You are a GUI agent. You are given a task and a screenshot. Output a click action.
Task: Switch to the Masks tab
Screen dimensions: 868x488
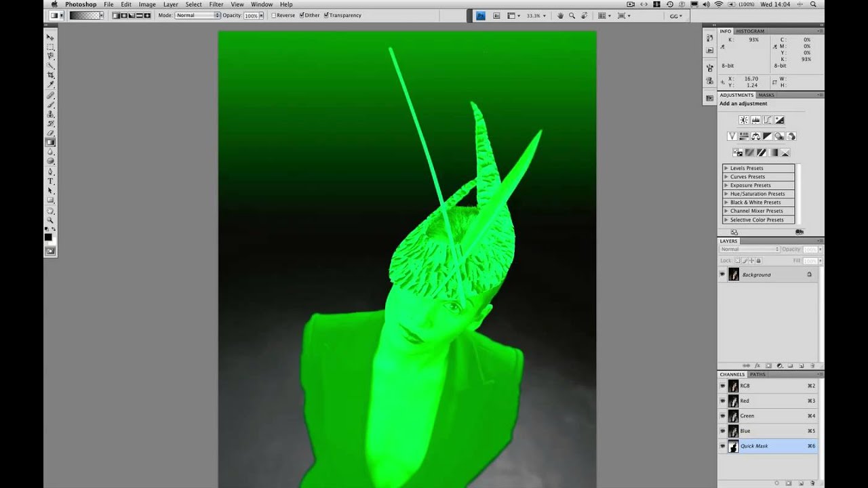coord(766,95)
